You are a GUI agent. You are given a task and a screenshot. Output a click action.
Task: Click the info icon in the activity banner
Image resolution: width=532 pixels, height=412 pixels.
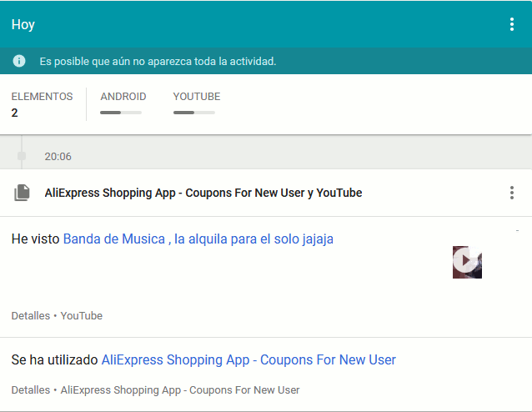pos(19,61)
